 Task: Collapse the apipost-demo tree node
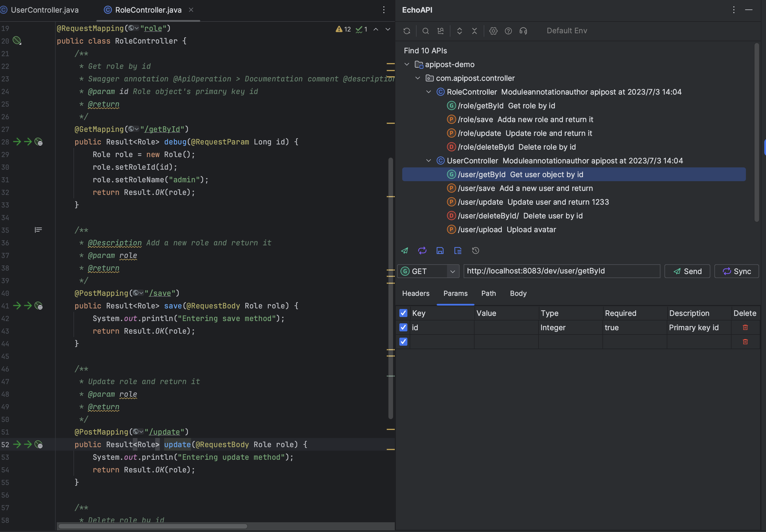tap(407, 64)
